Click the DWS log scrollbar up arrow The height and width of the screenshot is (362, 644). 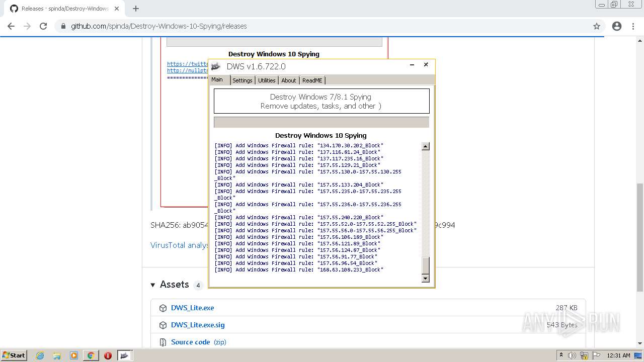click(425, 146)
